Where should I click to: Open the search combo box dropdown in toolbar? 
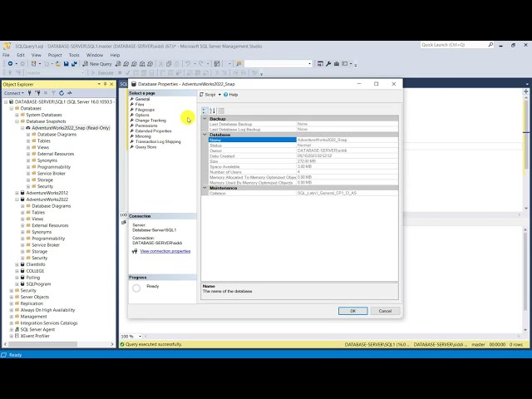(x=309, y=64)
